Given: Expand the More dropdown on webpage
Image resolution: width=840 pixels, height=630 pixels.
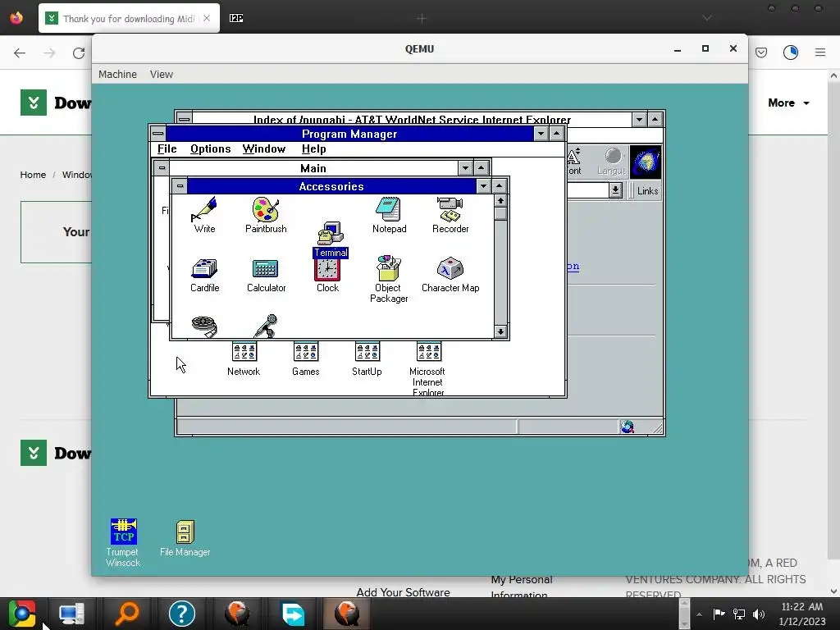Looking at the screenshot, I should pos(788,103).
